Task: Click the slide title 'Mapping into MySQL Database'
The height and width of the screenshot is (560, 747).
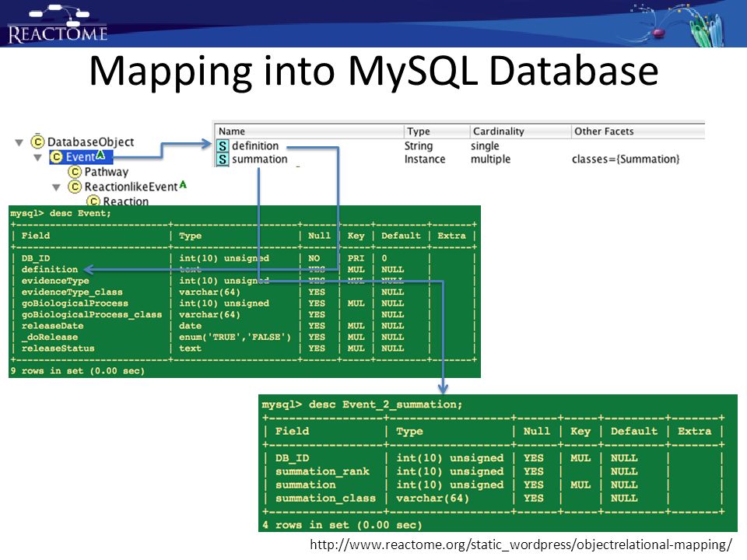Action: 373,72
